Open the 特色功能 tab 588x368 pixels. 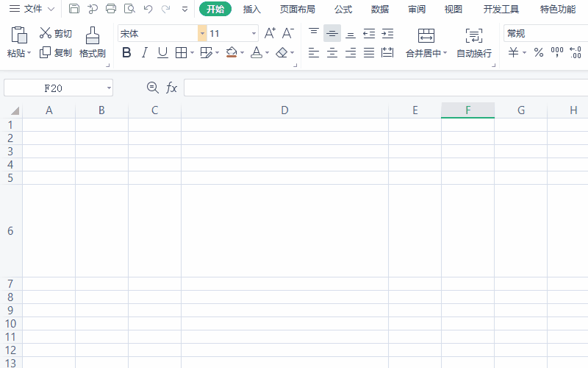point(558,9)
